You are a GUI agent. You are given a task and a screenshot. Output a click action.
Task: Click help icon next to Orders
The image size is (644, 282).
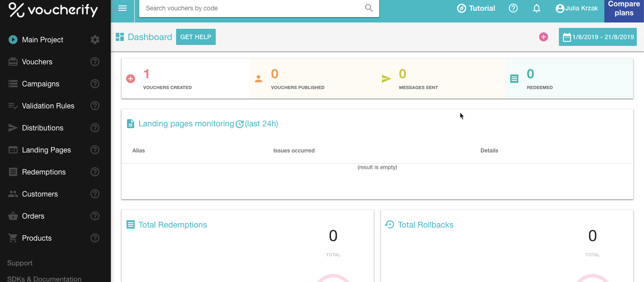[95, 216]
